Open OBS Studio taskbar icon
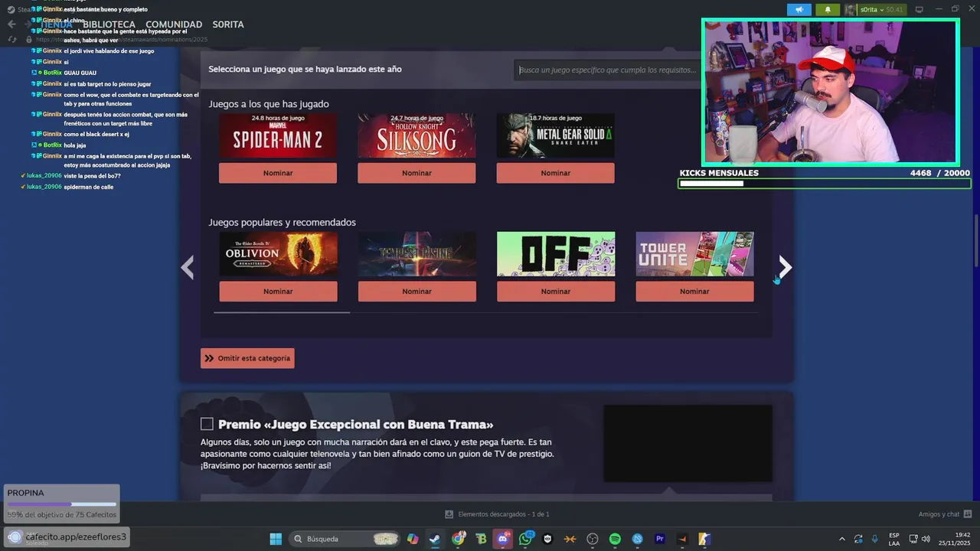The width and height of the screenshot is (980, 551). pos(592,539)
